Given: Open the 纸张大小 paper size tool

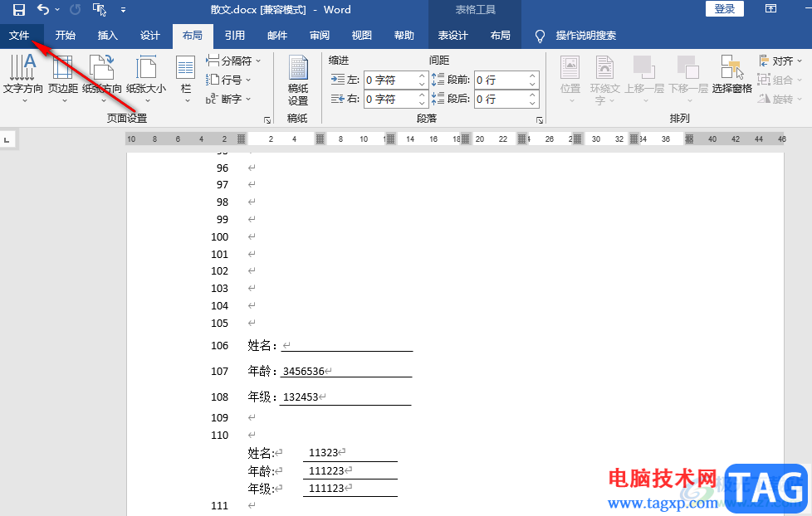Looking at the screenshot, I should (146, 78).
